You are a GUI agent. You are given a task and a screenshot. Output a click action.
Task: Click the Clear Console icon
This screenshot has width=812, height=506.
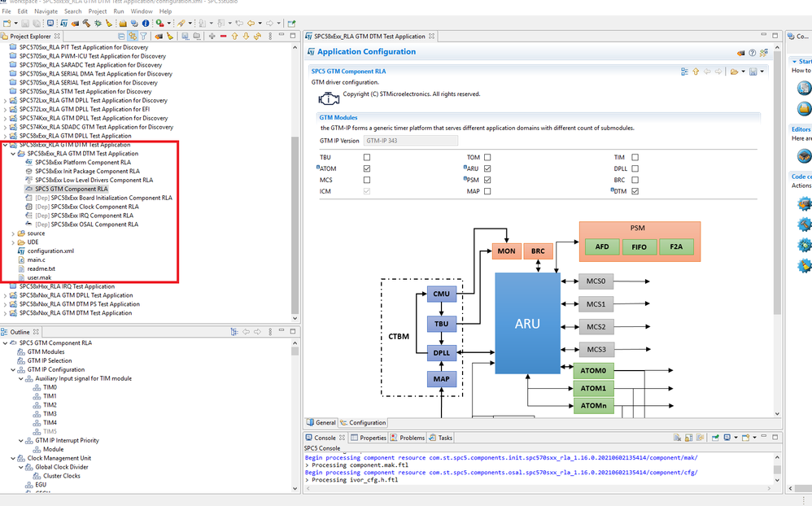[x=677, y=438]
